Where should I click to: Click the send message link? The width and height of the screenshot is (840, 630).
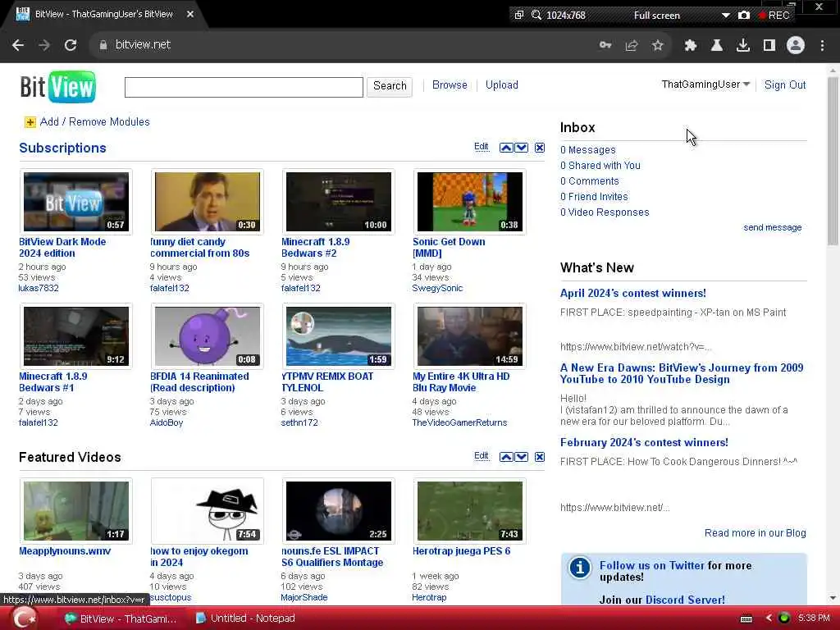pyautogui.click(x=773, y=228)
